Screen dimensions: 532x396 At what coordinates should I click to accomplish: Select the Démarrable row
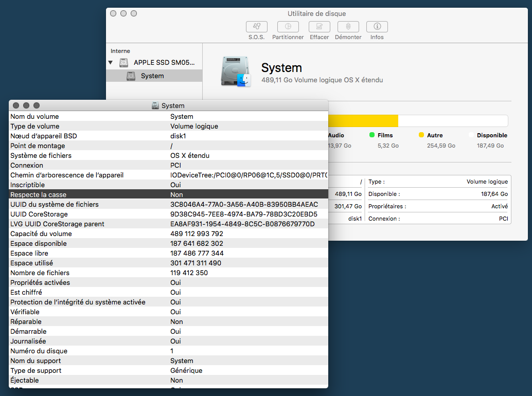point(168,331)
